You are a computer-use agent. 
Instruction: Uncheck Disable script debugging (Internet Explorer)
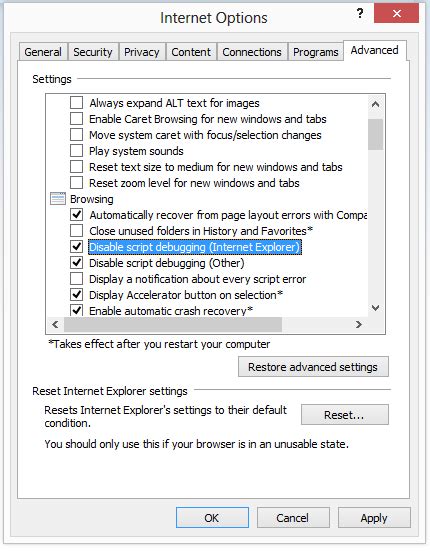click(77, 247)
